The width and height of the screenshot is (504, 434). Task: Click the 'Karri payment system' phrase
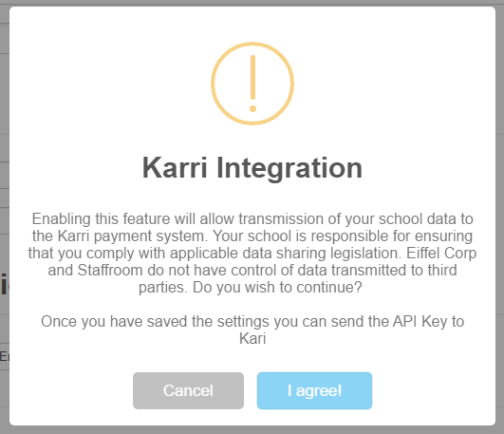[x=131, y=236]
